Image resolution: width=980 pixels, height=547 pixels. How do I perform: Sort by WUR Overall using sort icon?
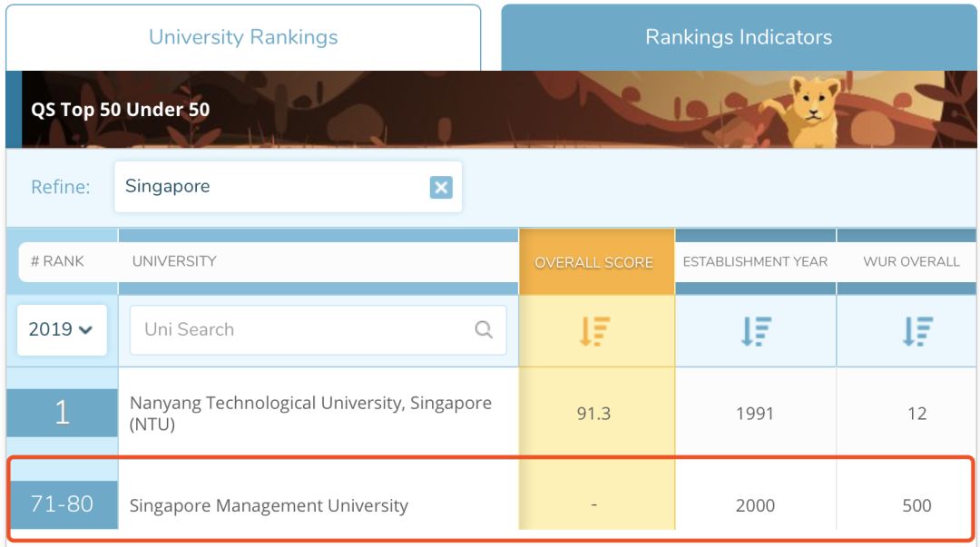tap(916, 331)
